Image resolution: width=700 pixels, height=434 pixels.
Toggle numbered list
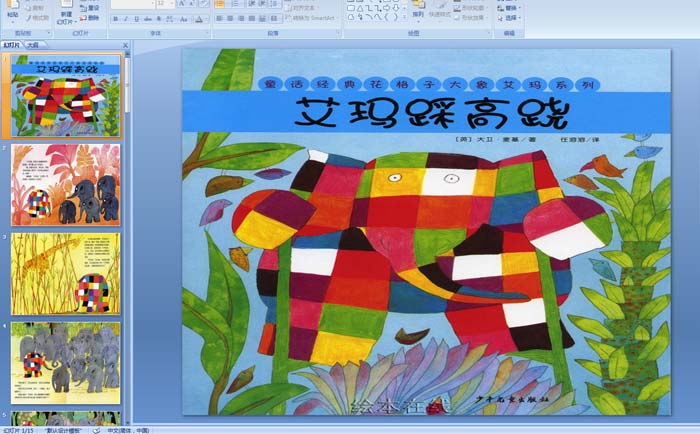pos(235,4)
